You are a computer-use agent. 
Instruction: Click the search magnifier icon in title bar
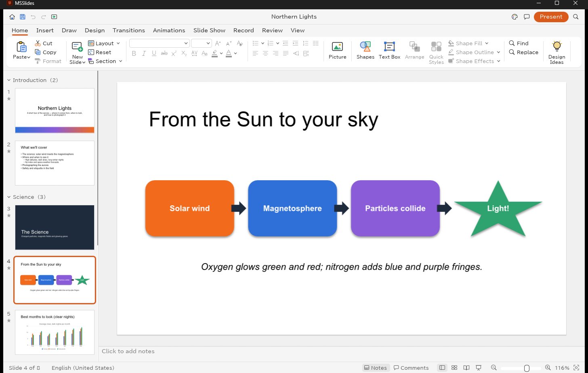pyautogui.click(x=576, y=17)
